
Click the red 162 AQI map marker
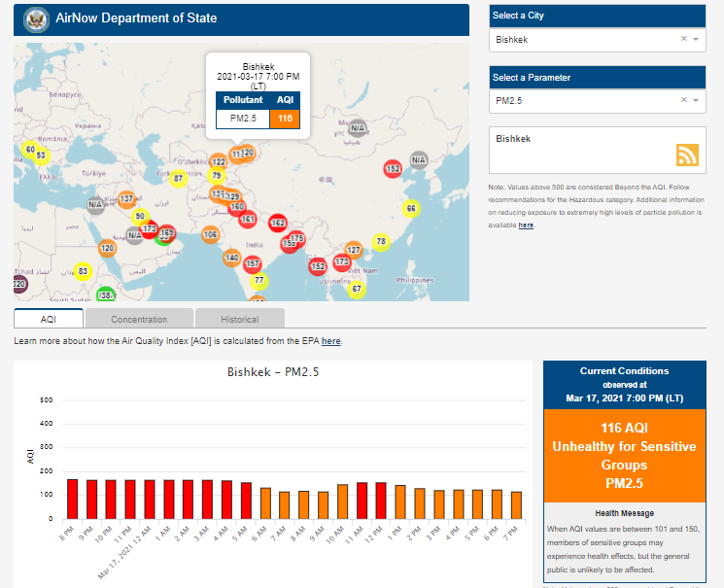pos(278,223)
